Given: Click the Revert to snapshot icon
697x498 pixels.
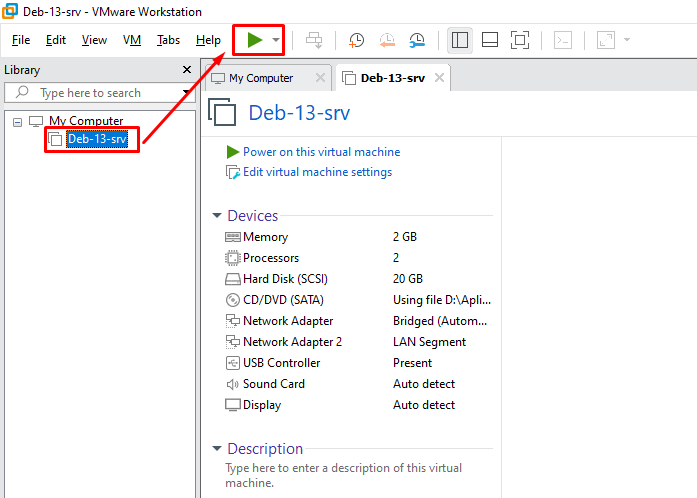Looking at the screenshot, I should (x=387, y=40).
